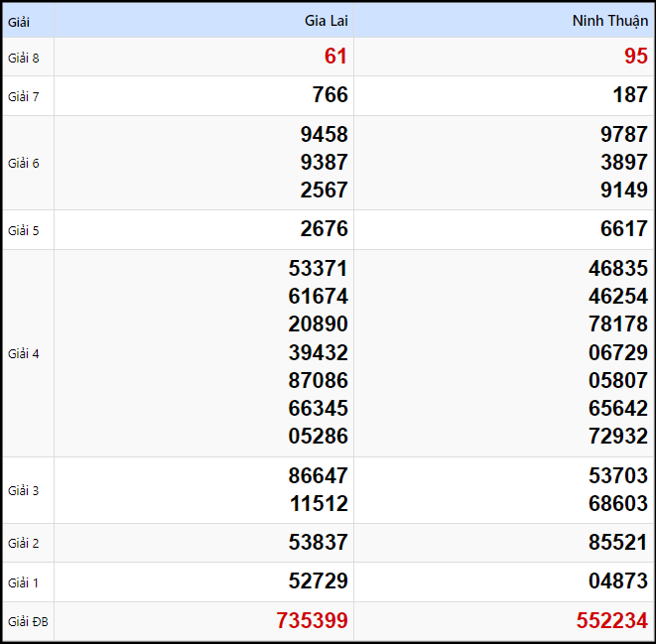Viewport: 656px width, 644px height.
Task: Click the Giải 3 number 86647
Action: tap(318, 476)
